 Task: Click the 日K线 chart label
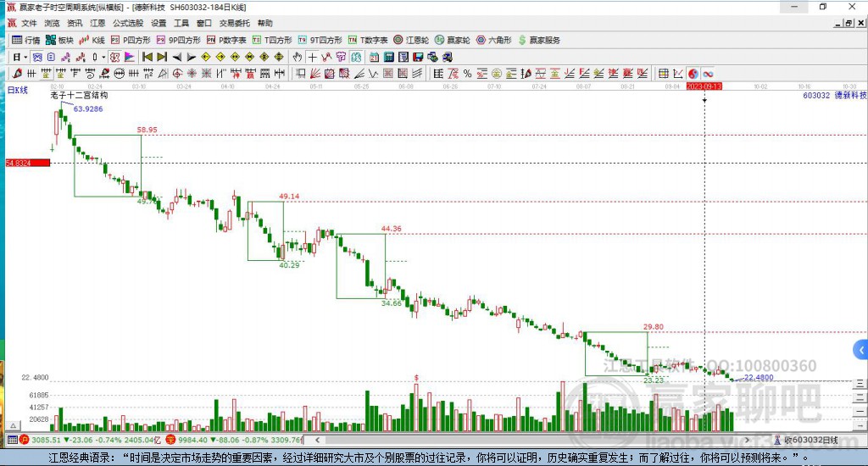(x=18, y=90)
